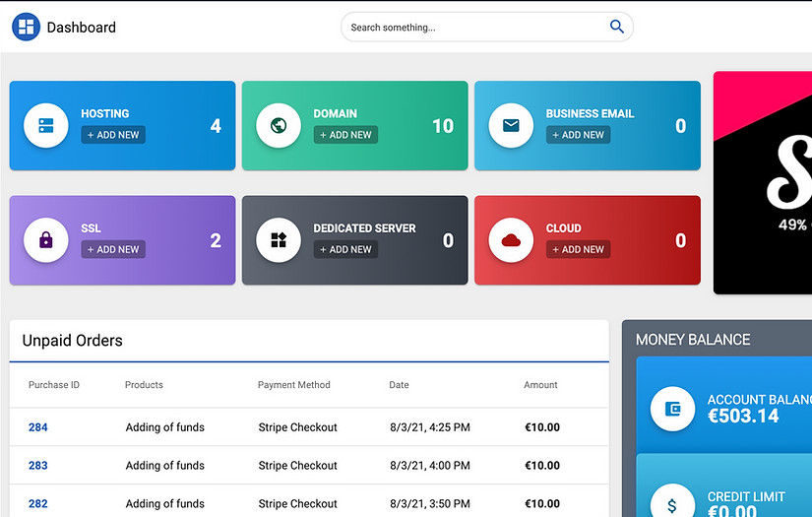812x517 pixels.
Task: Add new Hosting service
Action: tap(113, 135)
